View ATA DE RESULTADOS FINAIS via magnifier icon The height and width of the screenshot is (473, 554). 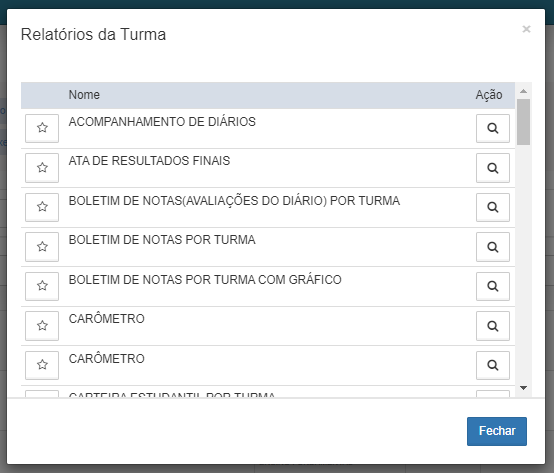click(493, 168)
